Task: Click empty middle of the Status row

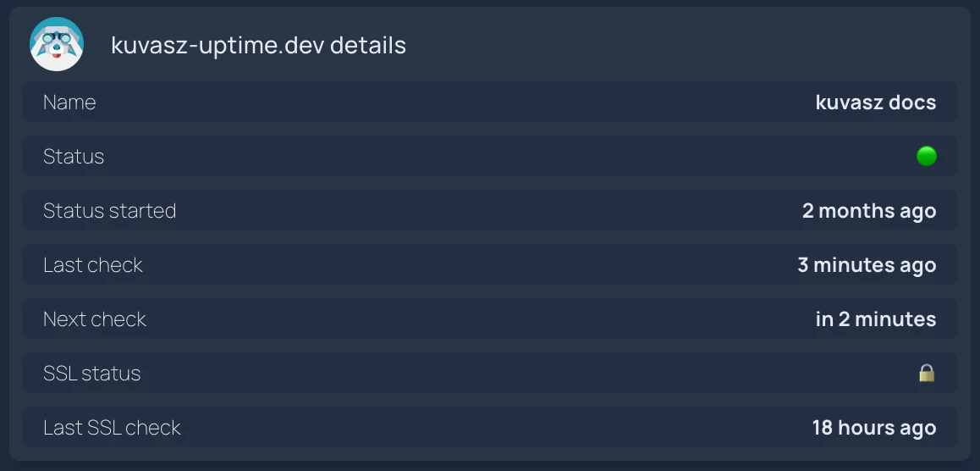Action: click(x=489, y=157)
